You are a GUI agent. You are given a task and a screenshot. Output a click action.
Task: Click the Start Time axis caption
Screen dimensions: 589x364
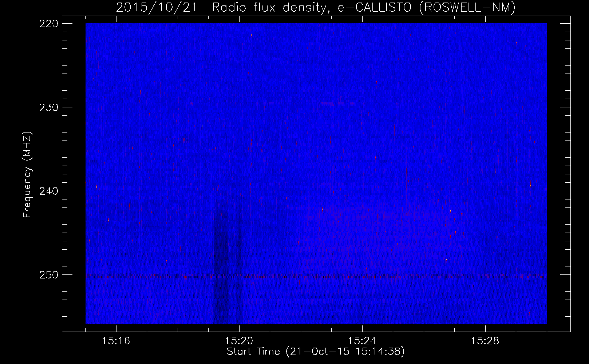click(x=316, y=352)
